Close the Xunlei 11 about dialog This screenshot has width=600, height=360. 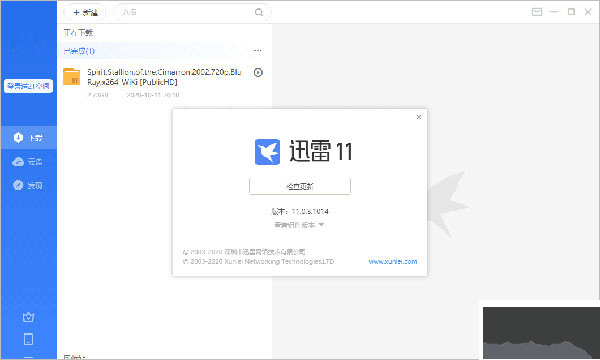coord(419,117)
